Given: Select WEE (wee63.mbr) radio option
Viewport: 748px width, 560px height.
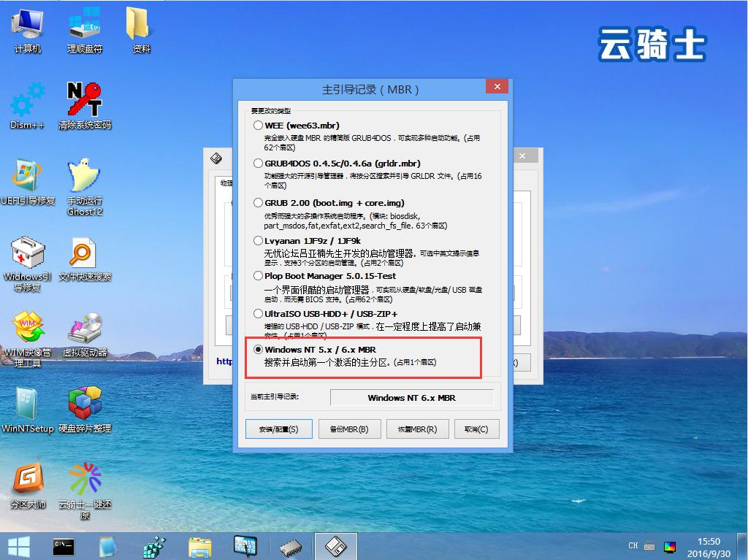Looking at the screenshot, I should 259,126.
